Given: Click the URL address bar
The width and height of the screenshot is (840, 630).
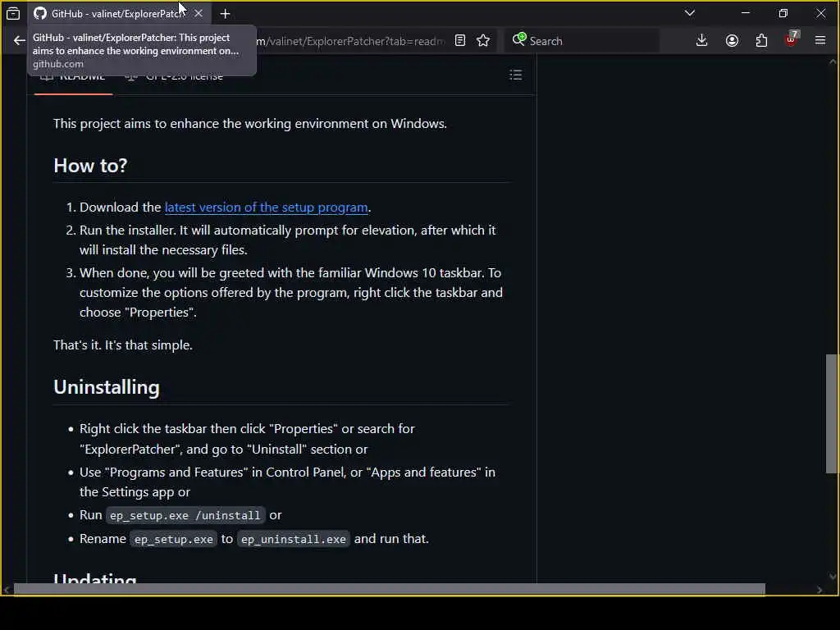Looking at the screenshot, I should point(351,41).
